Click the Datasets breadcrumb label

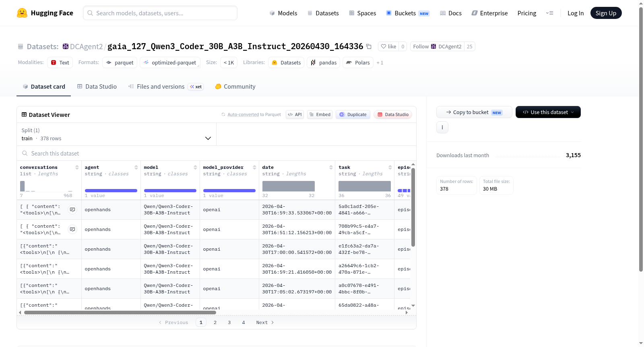pos(43,46)
